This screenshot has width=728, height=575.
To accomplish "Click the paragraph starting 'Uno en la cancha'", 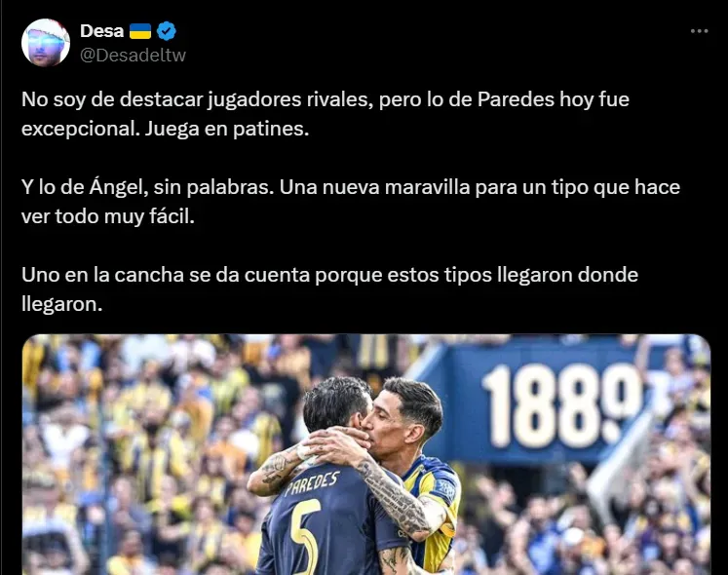I will point(329,288).
